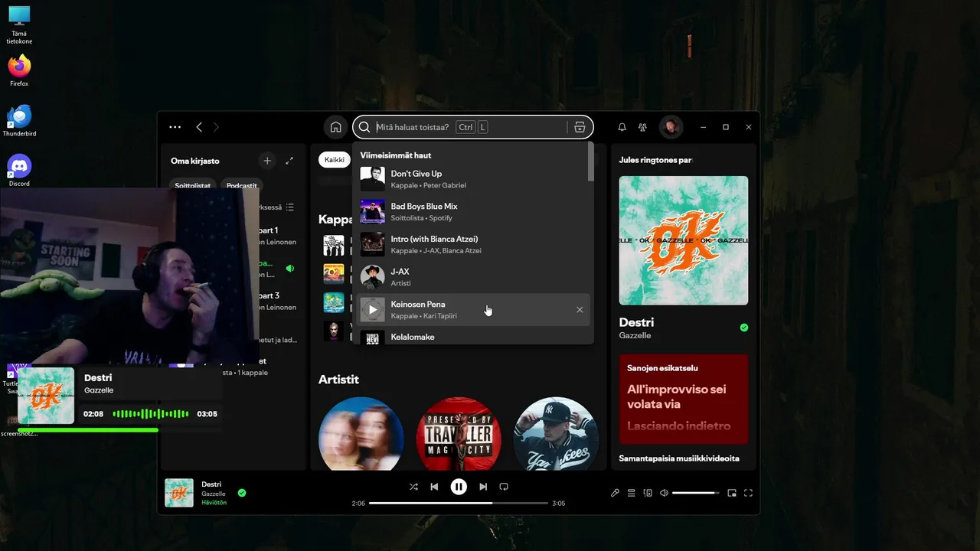Open the Destri album cover in right panel
Screen dimensions: 980x551
(684, 240)
